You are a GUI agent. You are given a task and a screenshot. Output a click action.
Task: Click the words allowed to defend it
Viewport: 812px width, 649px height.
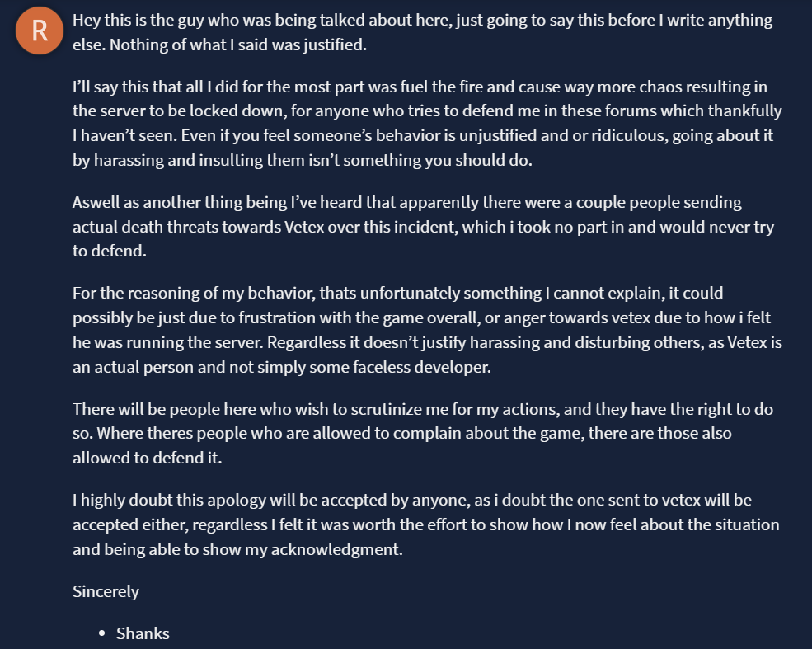tap(147, 458)
